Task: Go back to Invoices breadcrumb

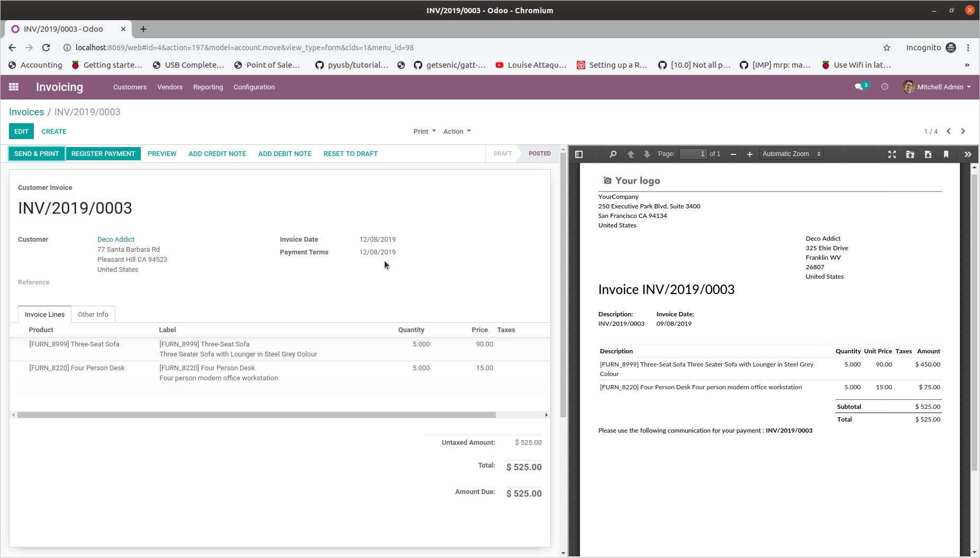Action: tap(26, 112)
